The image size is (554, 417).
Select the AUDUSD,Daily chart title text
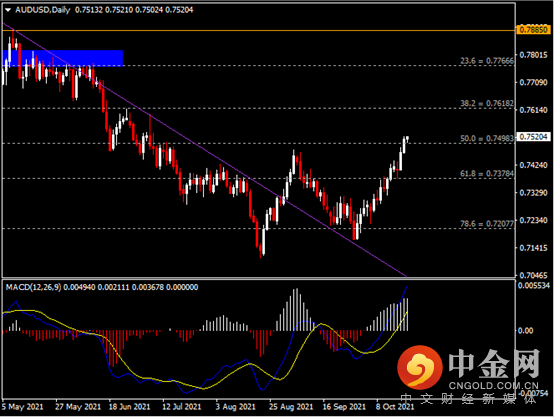coord(43,10)
